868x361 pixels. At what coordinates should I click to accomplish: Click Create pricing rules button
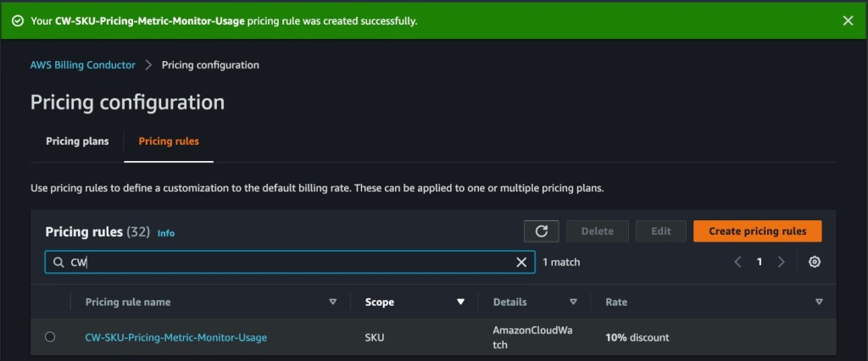tap(757, 230)
